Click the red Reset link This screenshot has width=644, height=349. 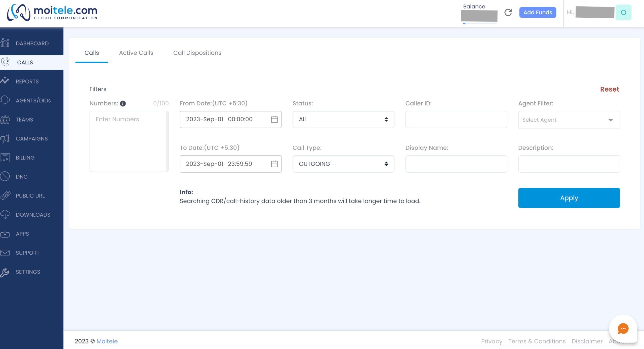pos(609,89)
